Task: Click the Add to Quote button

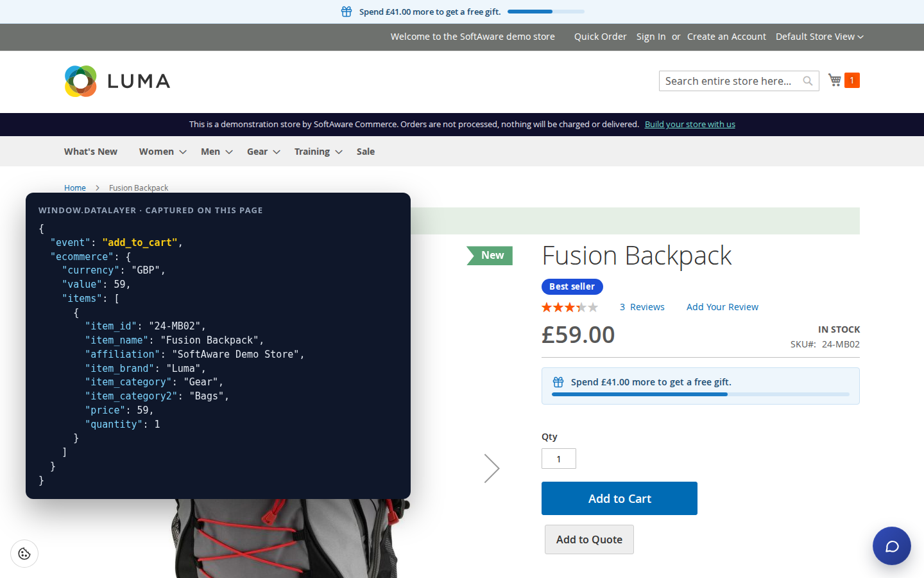Action: 589,539
